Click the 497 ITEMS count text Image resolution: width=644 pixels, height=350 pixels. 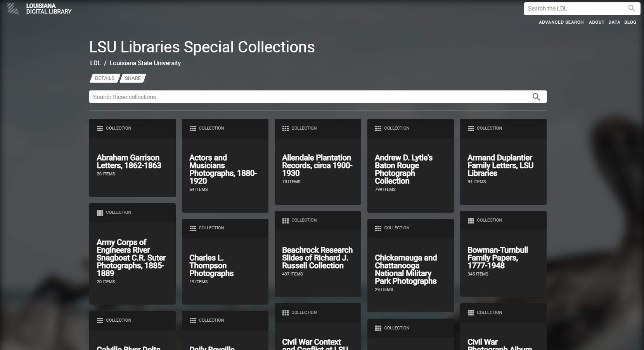click(293, 274)
